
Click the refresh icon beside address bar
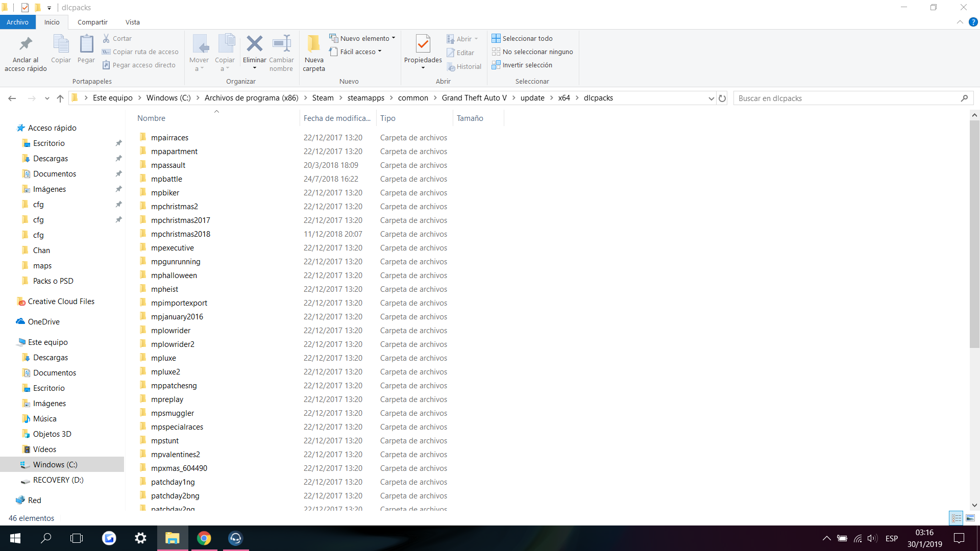click(x=722, y=98)
